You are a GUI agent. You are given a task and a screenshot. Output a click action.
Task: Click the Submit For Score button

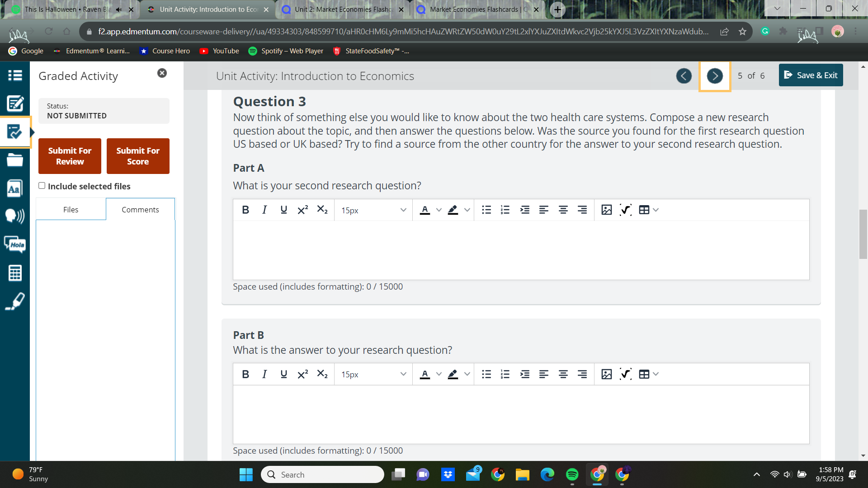(x=138, y=156)
